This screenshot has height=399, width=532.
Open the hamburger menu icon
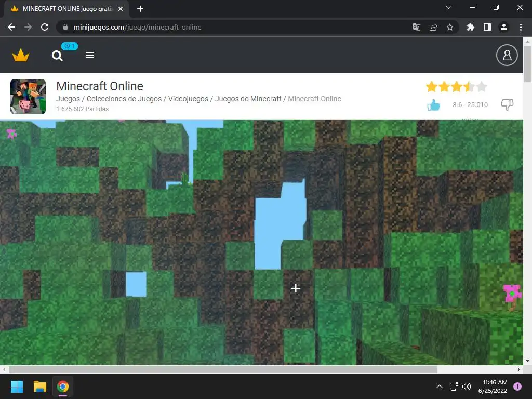click(89, 55)
